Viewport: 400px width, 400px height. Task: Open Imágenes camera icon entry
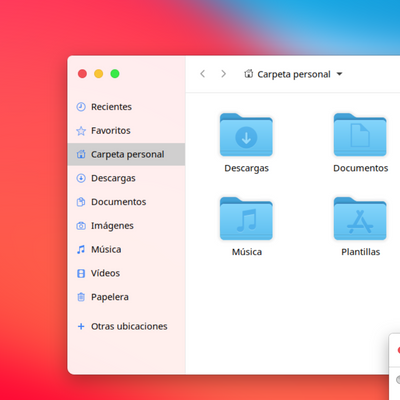pyautogui.click(x=81, y=226)
